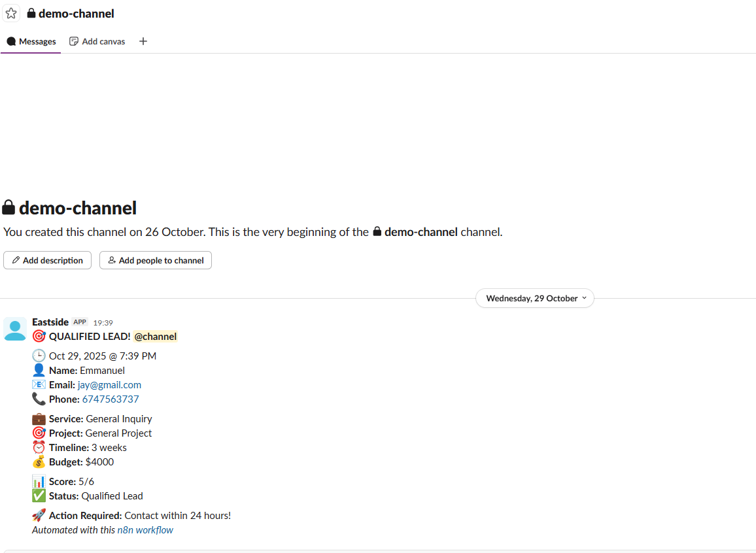Click the rocket emoji by Action Required
756x553 pixels.
point(39,515)
